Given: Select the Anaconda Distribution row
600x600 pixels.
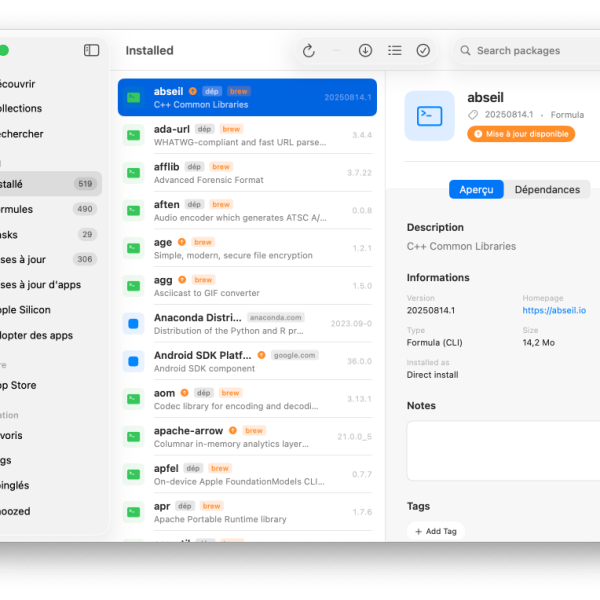Looking at the screenshot, I should pyautogui.click(x=247, y=324).
